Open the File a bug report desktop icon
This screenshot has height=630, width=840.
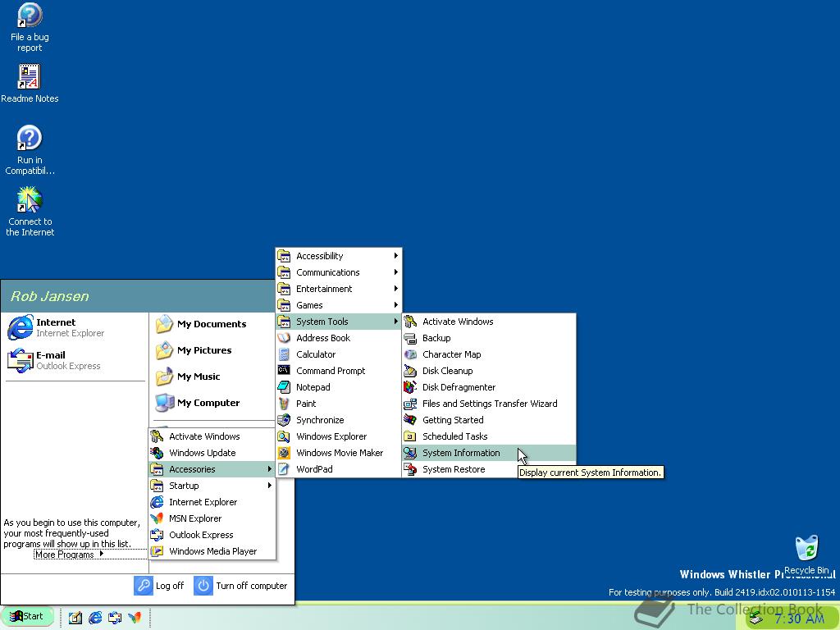30,27
